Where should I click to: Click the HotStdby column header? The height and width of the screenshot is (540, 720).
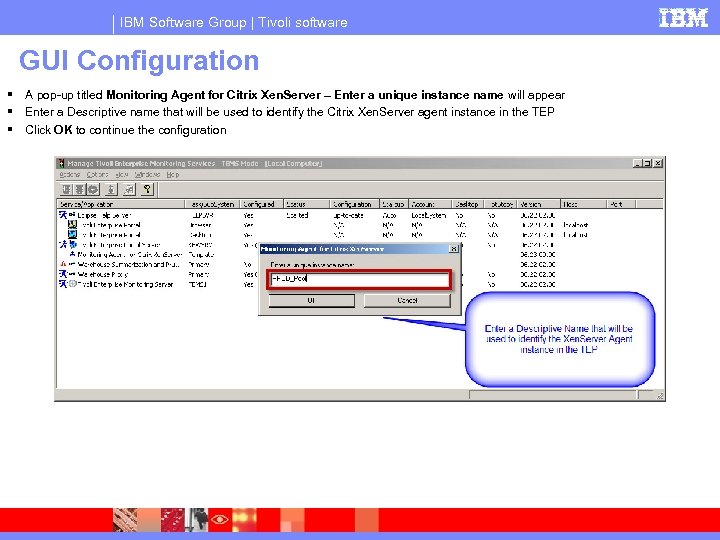click(500, 204)
